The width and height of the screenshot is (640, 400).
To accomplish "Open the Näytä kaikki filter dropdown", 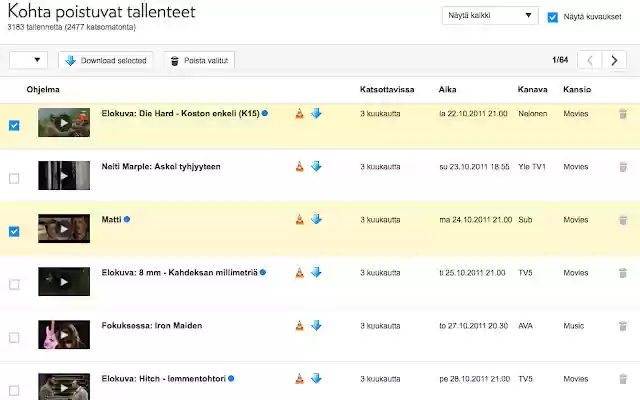I will click(490, 16).
